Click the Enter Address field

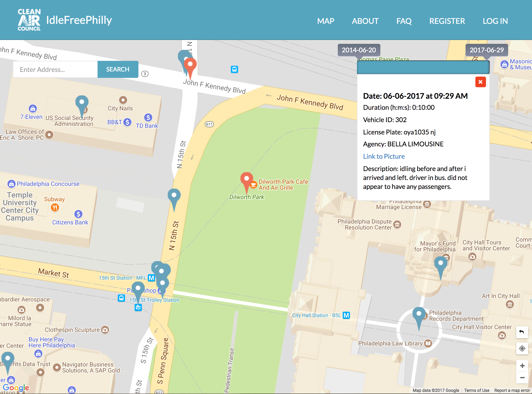pos(55,69)
